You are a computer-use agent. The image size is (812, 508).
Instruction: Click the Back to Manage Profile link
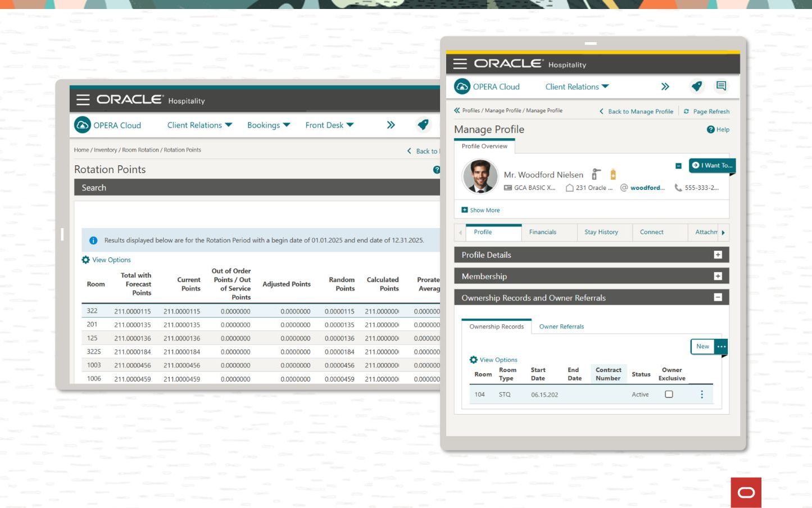[x=639, y=111]
